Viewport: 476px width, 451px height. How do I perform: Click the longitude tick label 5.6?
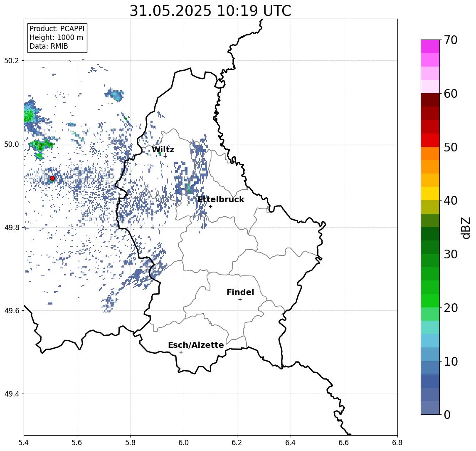(77, 442)
